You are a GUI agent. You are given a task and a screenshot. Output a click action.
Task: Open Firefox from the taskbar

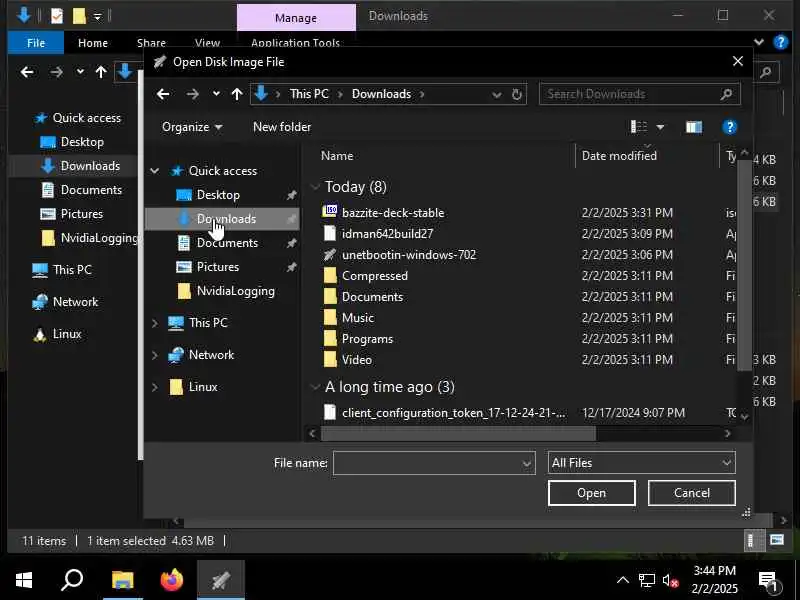[x=172, y=580]
